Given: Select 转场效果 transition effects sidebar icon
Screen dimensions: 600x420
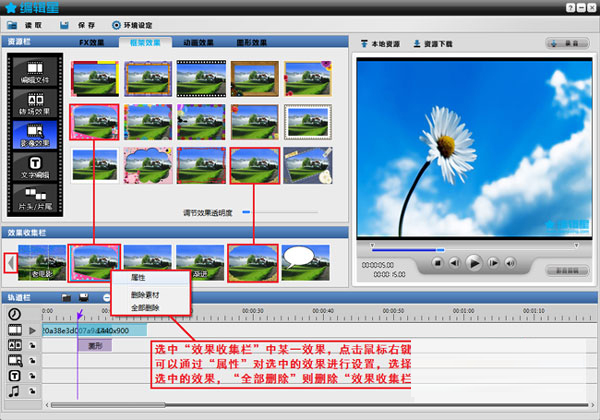Looking at the screenshot, I should [35, 104].
